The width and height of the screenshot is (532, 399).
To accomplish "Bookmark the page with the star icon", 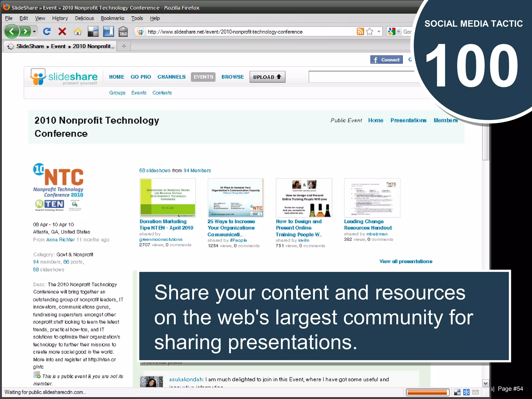I will point(369,32).
